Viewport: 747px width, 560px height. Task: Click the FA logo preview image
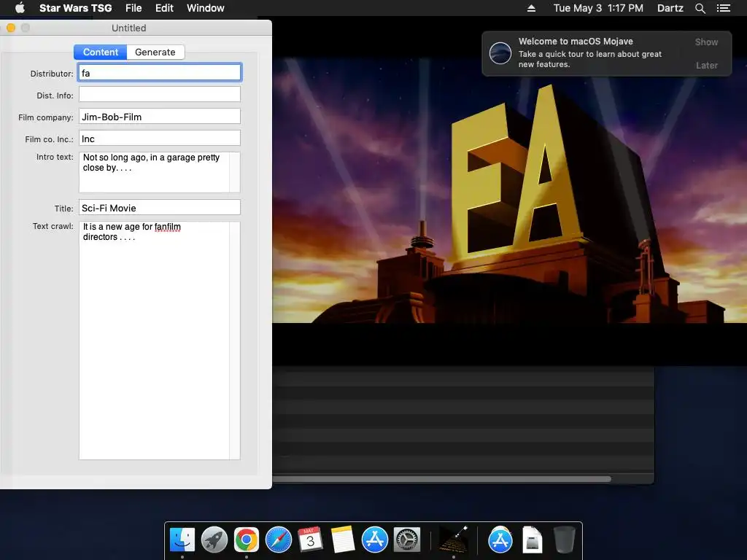point(509,190)
